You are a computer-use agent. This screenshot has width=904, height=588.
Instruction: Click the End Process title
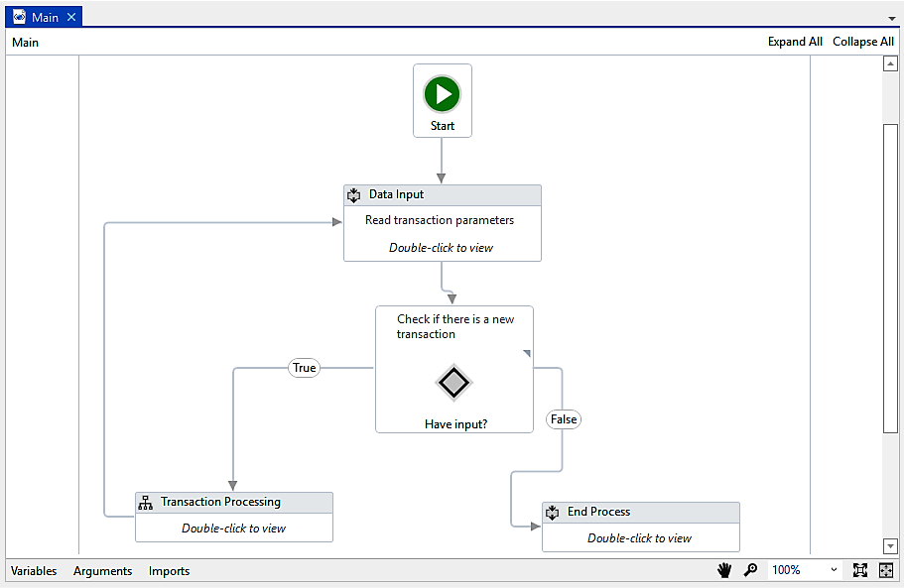pyautogui.click(x=598, y=512)
